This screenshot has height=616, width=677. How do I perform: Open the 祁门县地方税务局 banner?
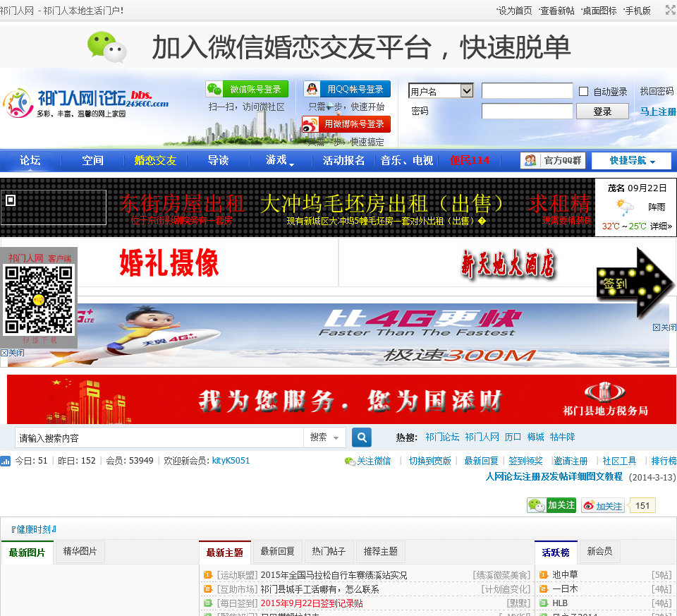pyautogui.click(x=341, y=399)
